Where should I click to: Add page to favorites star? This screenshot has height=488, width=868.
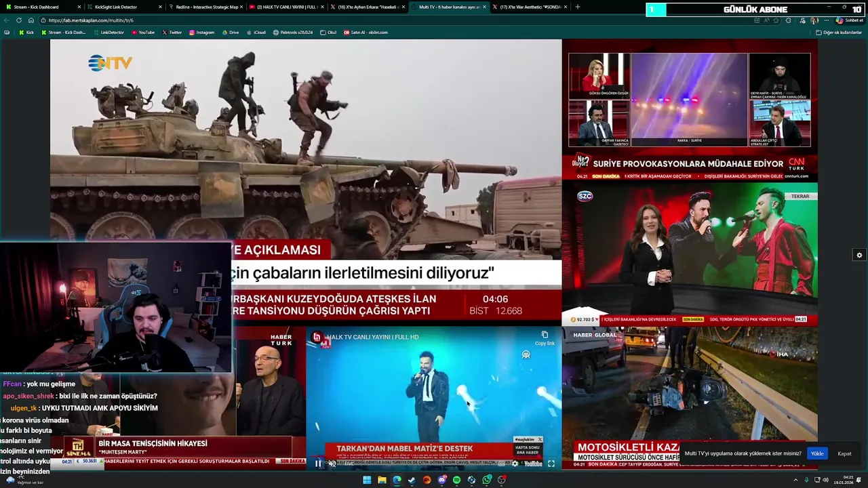[x=776, y=20]
